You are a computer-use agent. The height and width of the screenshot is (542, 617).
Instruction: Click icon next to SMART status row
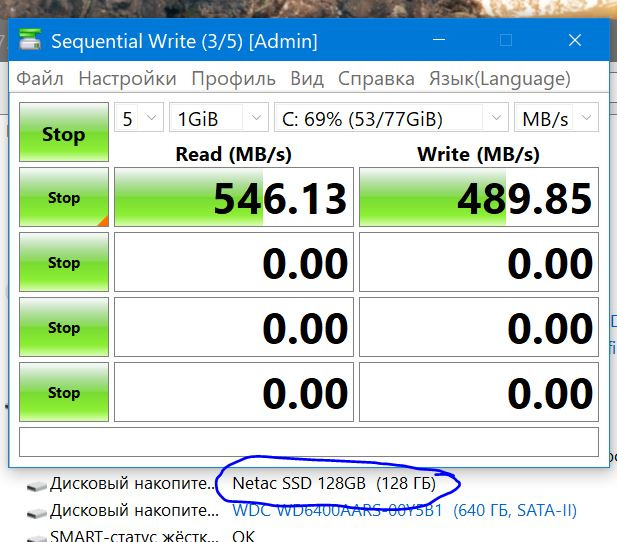[x=37, y=536]
